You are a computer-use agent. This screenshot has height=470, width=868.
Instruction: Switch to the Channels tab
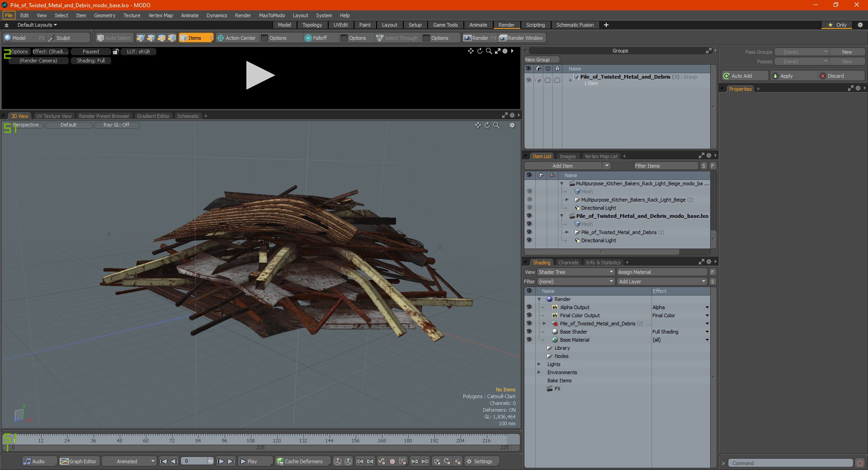(568, 263)
